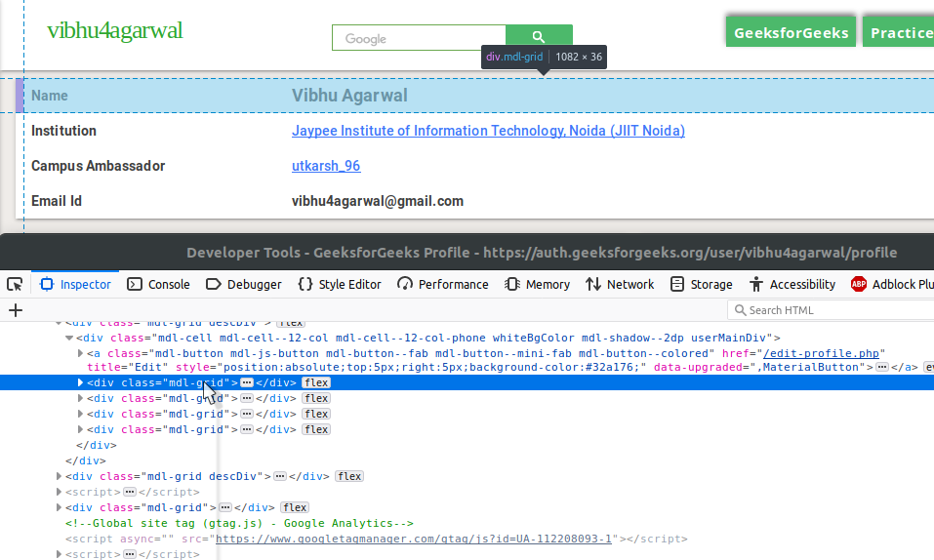This screenshot has width=934, height=560.
Task: Open the Style Editor tab
Action: 340,284
